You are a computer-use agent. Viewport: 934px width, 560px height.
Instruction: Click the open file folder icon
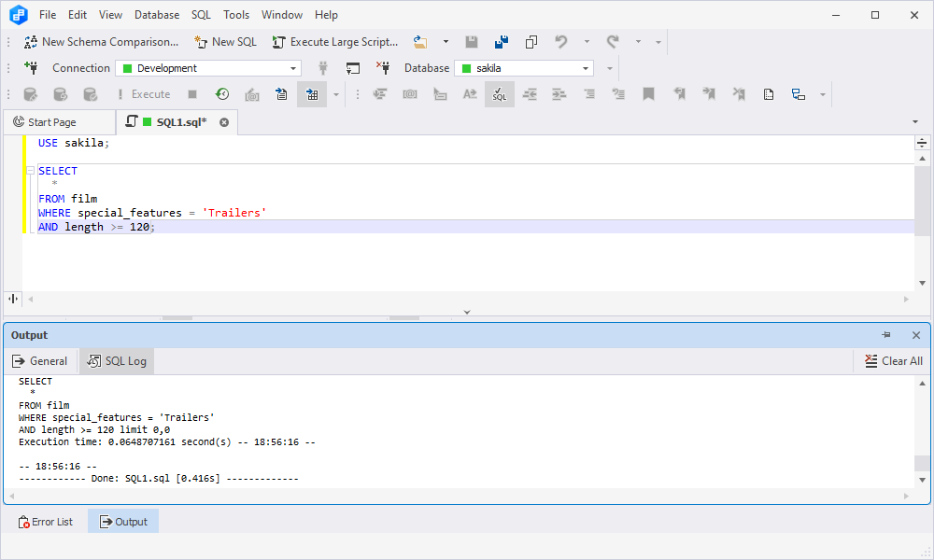coord(420,42)
